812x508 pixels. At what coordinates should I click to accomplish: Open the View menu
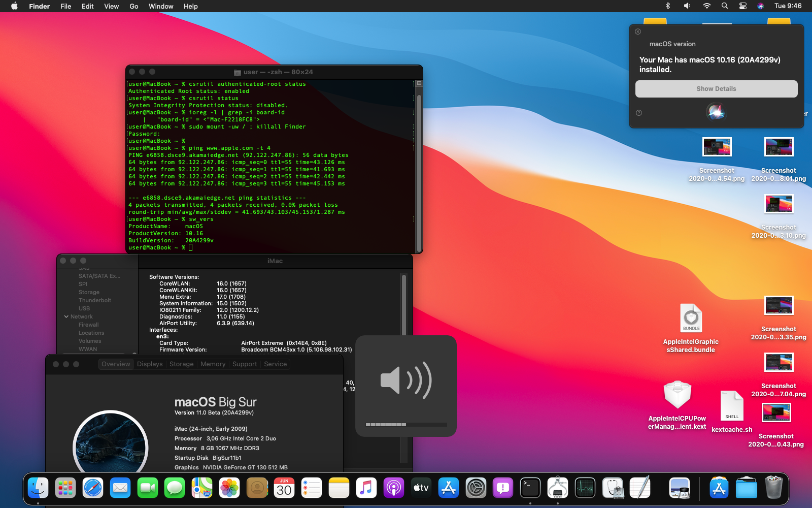coord(111,6)
